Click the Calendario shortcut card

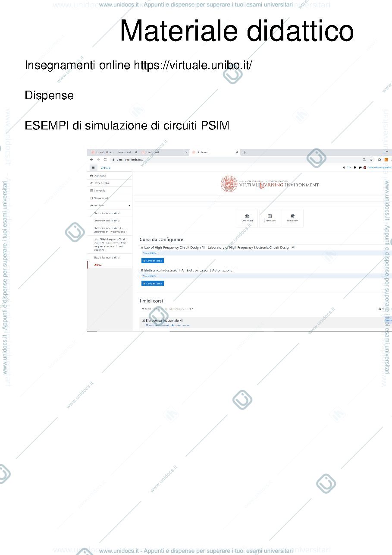pyautogui.click(x=270, y=218)
